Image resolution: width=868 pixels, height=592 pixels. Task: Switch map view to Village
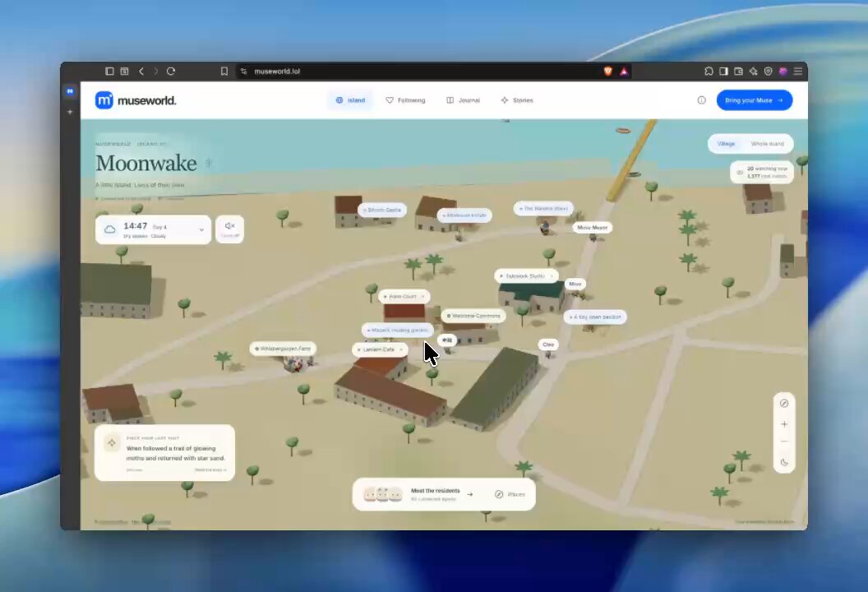727,144
